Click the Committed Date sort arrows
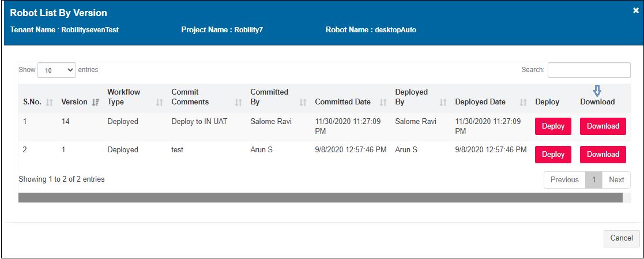 [x=383, y=102]
